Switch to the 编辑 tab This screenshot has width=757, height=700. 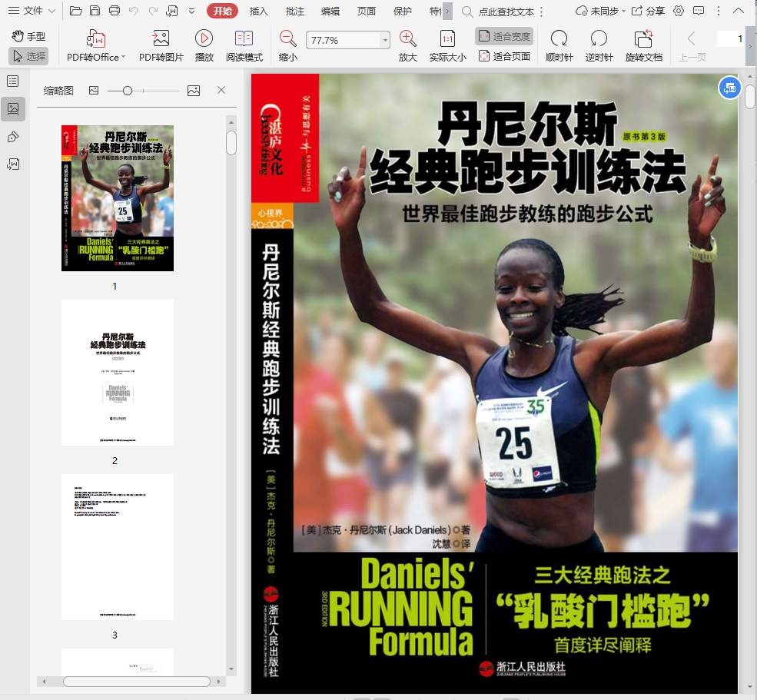tap(330, 11)
